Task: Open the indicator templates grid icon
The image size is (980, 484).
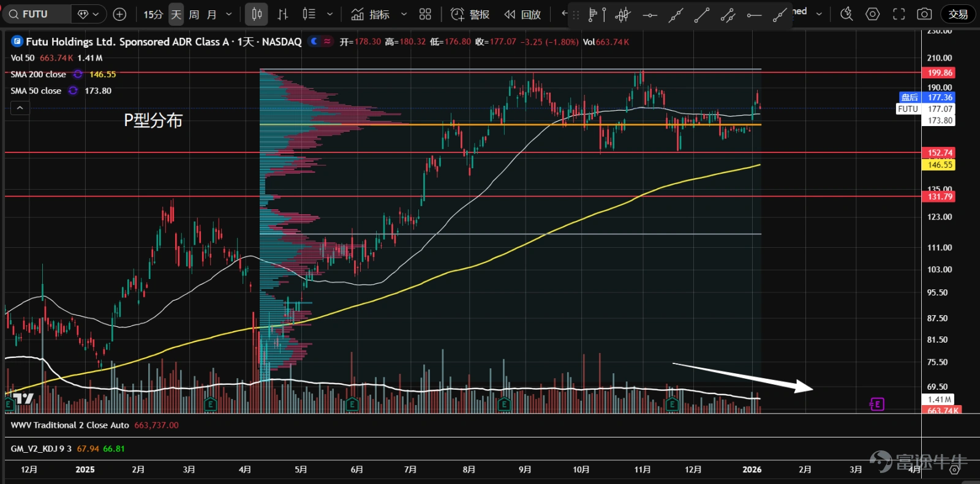Action: click(425, 14)
